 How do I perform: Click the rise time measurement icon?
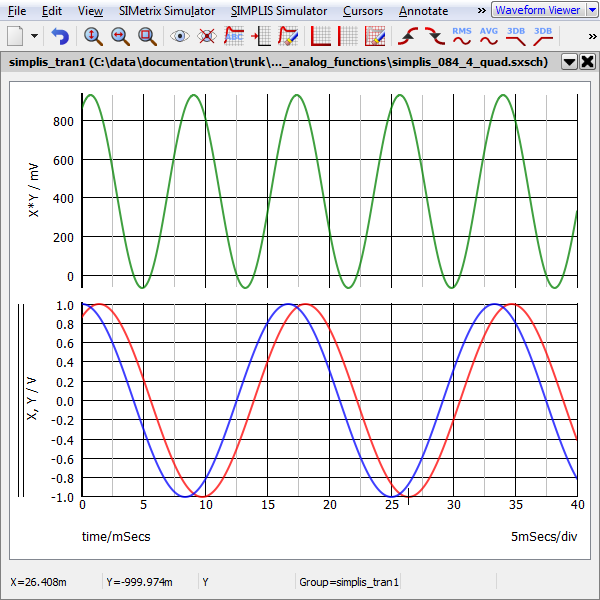click(407, 36)
